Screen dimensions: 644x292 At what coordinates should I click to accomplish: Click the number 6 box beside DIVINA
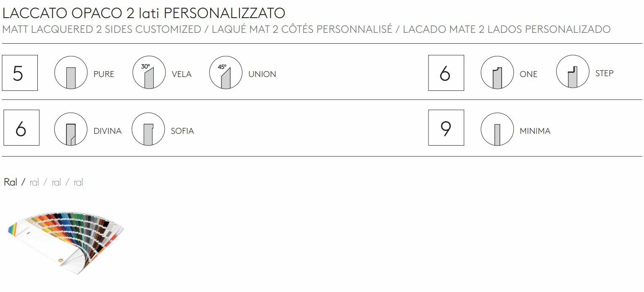pyautogui.click(x=21, y=127)
